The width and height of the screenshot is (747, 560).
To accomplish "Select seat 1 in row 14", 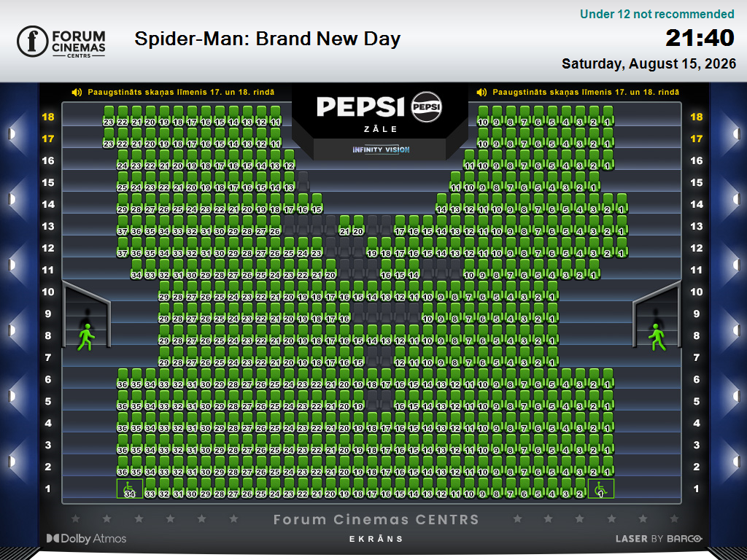I will click(x=622, y=204).
